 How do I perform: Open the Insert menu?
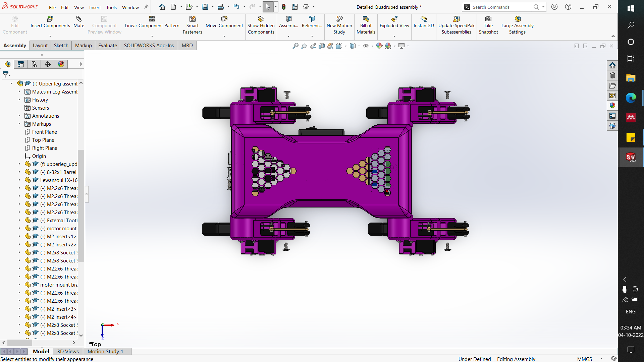95,7
